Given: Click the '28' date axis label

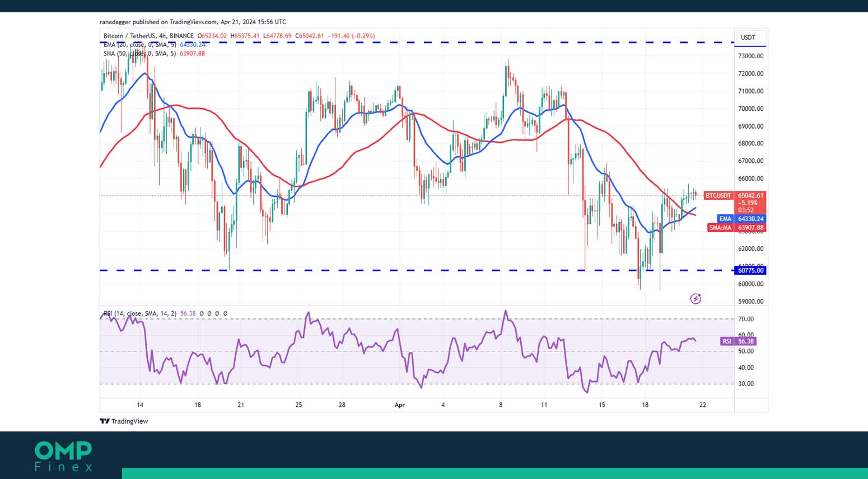Looking at the screenshot, I should [342, 405].
